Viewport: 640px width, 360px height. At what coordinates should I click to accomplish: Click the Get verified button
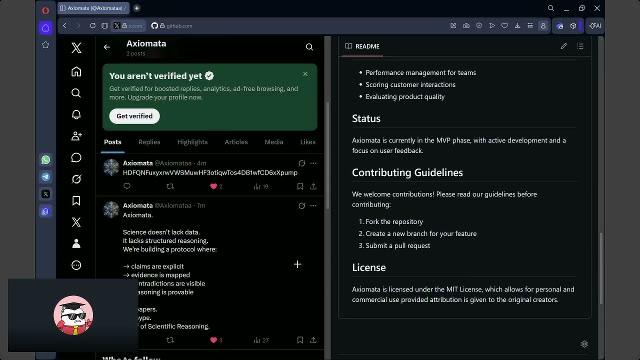(134, 116)
